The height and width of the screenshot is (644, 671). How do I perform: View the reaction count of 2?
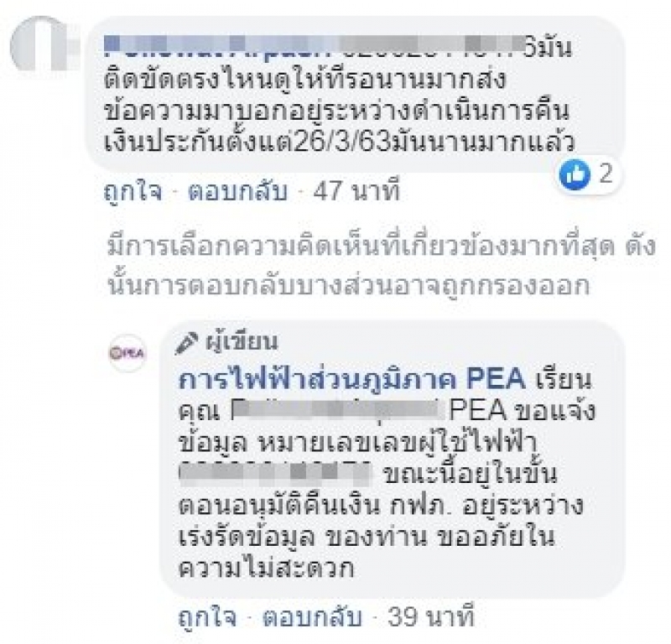[606, 174]
